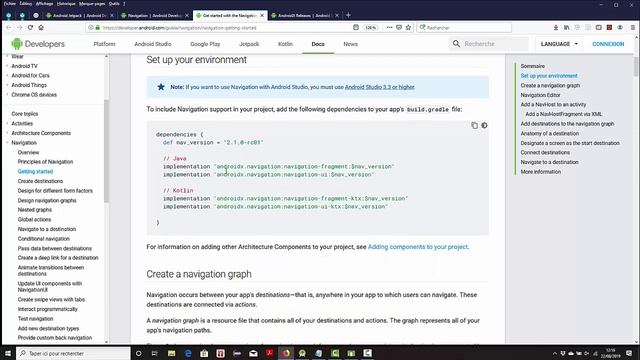Open Nested graphs sidebar page
The width and height of the screenshot is (640, 360).
click(x=35, y=210)
